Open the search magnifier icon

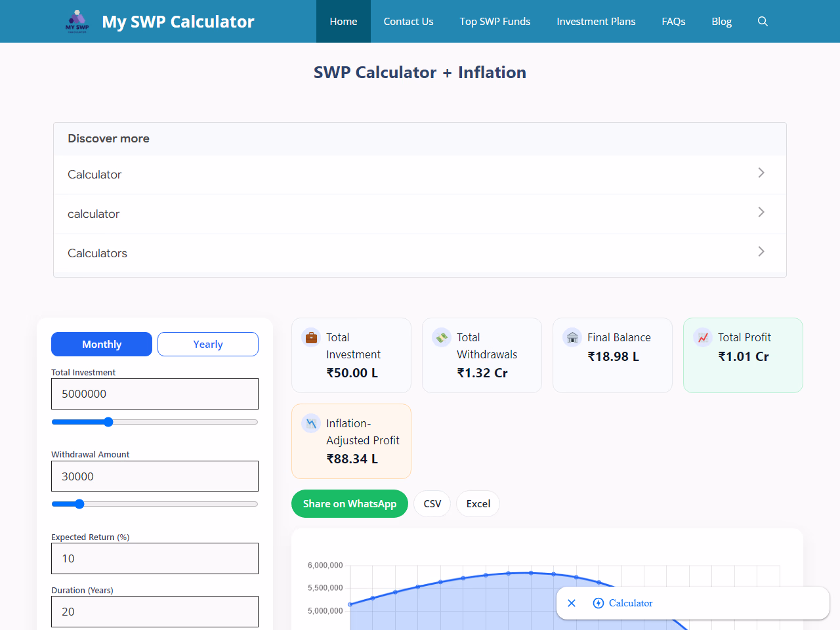coord(763,21)
